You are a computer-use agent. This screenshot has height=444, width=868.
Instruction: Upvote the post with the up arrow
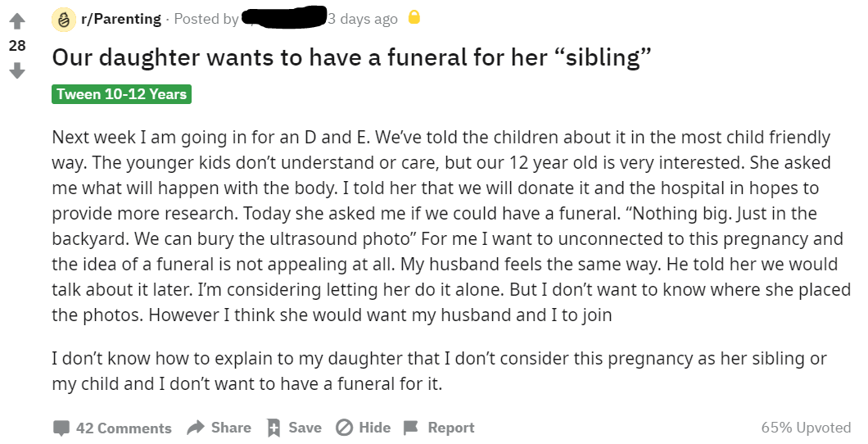click(17, 21)
